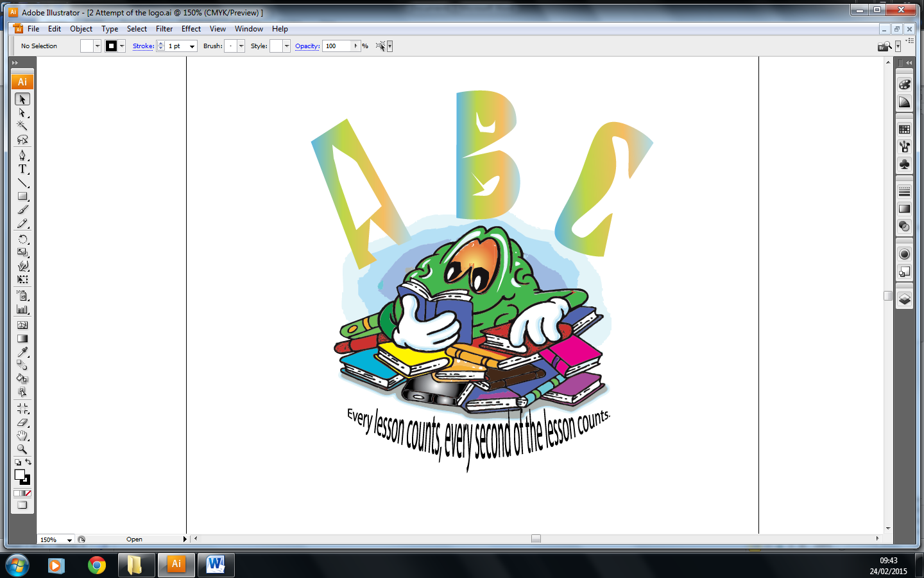924x578 pixels.
Task: Swap fill and stroke colors
Action: click(28, 462)
